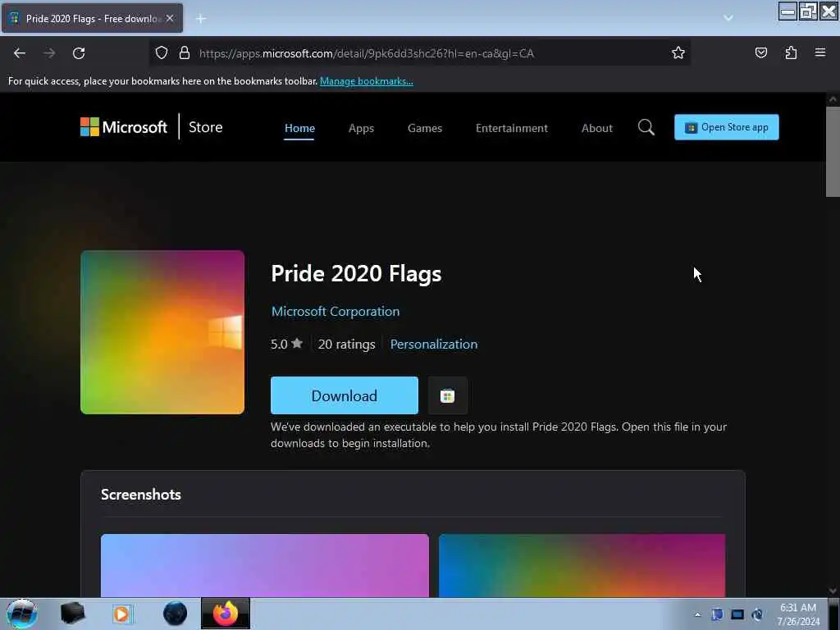
Task: Click the Open Store app button
Action: (x=727, y=127)
